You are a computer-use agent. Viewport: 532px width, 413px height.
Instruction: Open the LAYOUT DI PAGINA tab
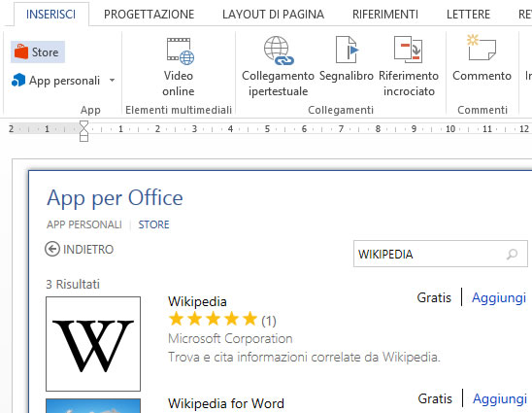tap(273, 15)
